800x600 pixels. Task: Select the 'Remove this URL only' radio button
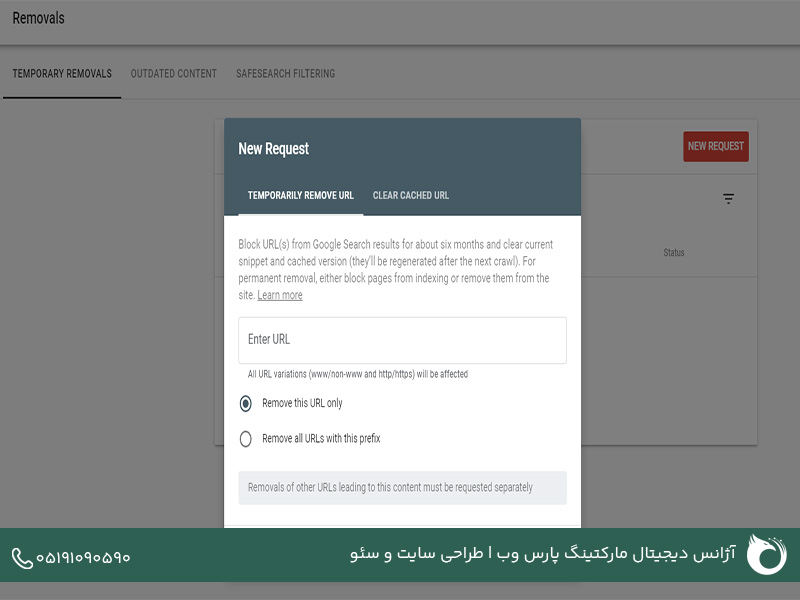coord(246,403)
